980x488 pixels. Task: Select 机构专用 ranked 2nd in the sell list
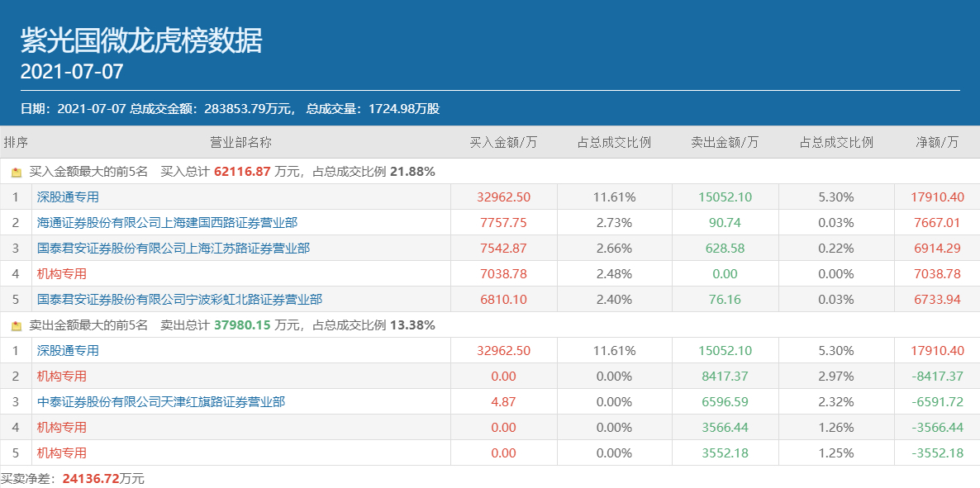(x=62, y=377)
